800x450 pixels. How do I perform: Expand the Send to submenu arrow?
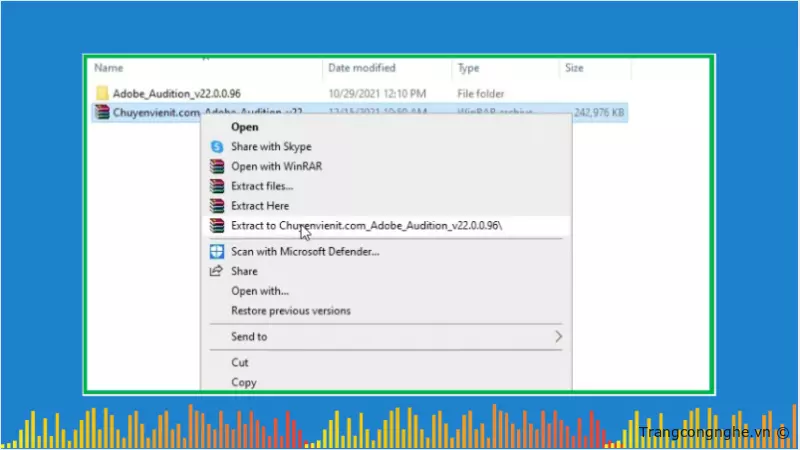click(558, 337)
